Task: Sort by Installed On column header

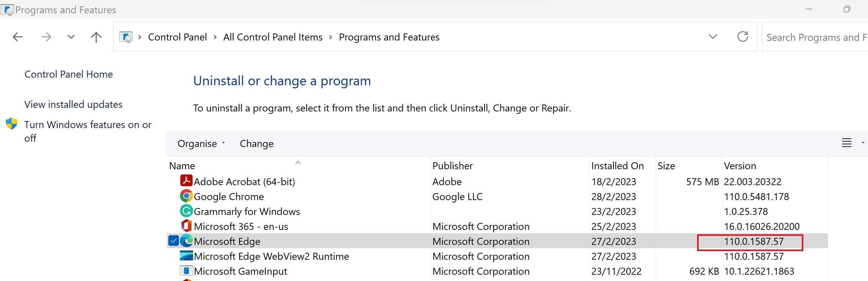Action: [x=618, y=166]
